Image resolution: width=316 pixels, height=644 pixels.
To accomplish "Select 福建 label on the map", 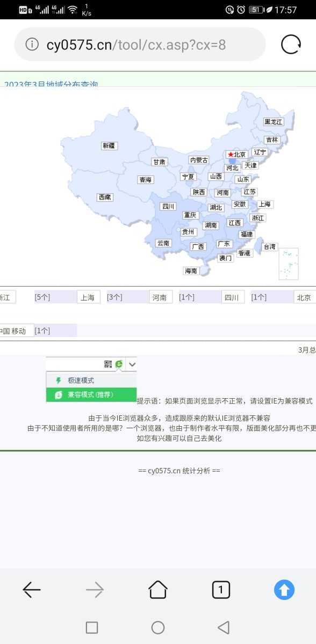I will pyautogui.click(x=247, y=235).
